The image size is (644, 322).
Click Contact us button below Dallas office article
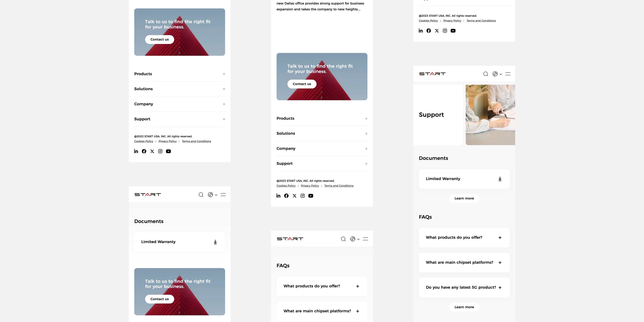pos(302,84)
